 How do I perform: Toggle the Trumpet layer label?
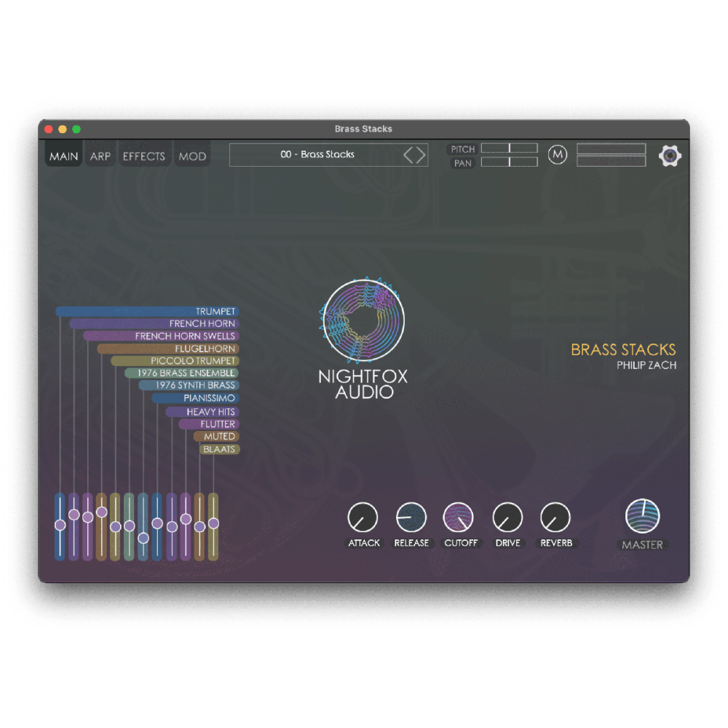[215, 312]
